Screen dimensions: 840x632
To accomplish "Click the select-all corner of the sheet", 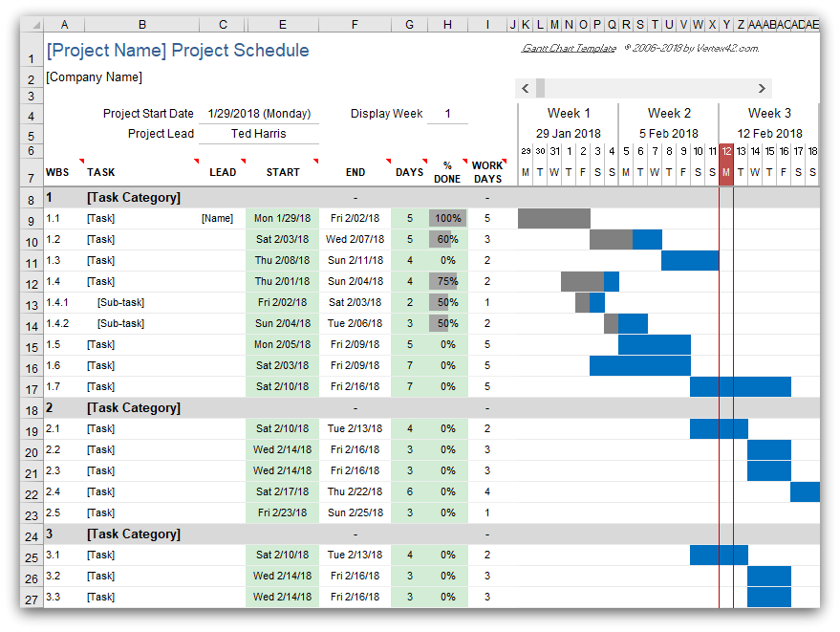I will 32,25.
